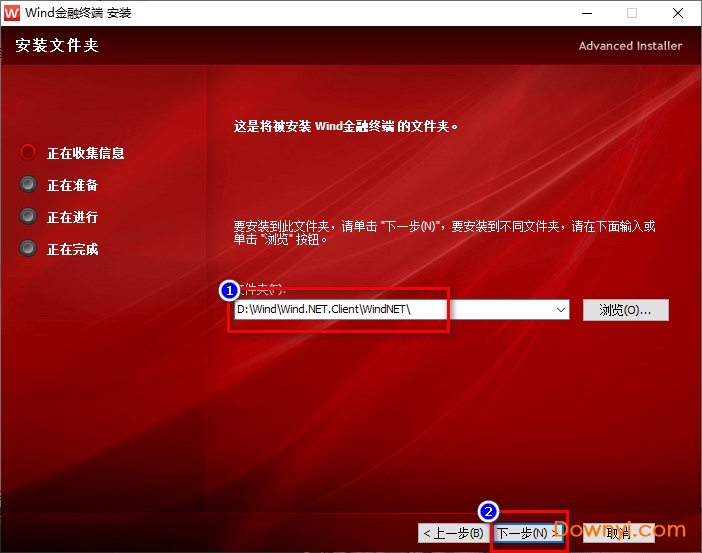The image size is (702, 553).
Task: Select the 正在收集信息 step bullet
Action: point(28,153)
